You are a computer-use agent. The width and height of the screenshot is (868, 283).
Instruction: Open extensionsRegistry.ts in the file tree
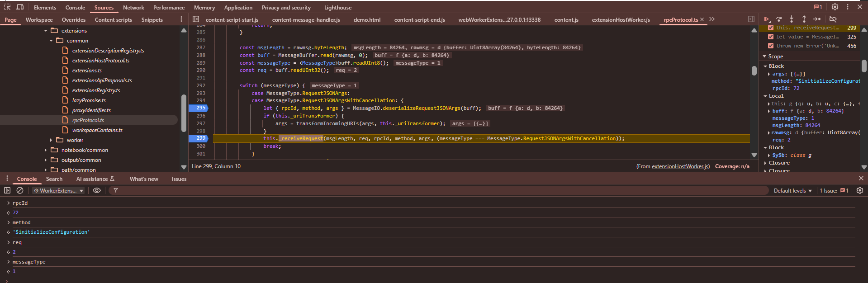point(96,90)
